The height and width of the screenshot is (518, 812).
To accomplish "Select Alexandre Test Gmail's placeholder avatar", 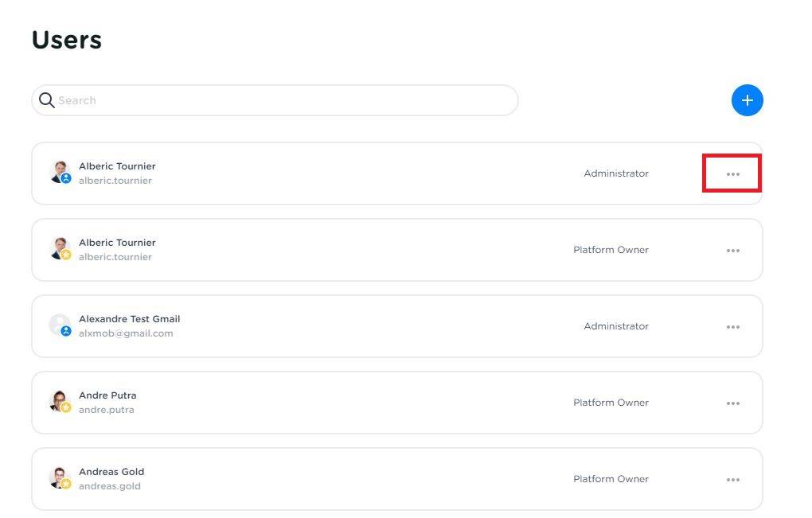I will tap(60, 325).
